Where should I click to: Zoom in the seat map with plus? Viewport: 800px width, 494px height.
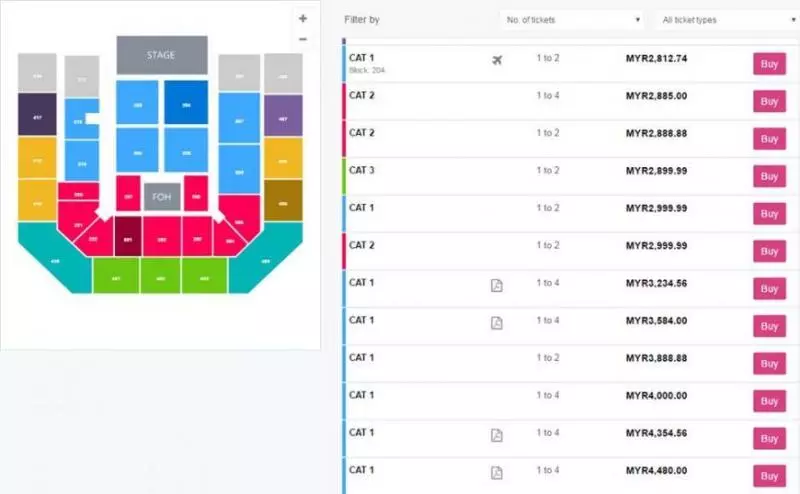(303, 19)
